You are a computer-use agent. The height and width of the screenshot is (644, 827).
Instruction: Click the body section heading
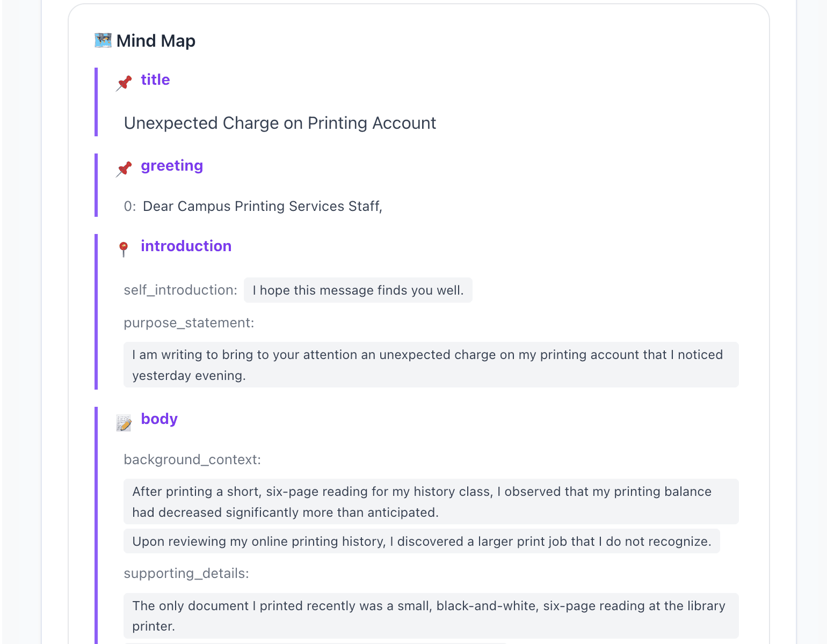tap(159, 419)
